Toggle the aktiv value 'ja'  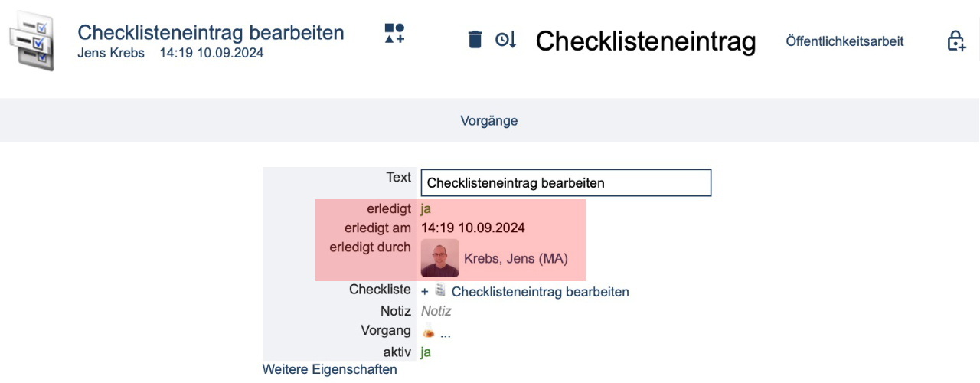426,352
